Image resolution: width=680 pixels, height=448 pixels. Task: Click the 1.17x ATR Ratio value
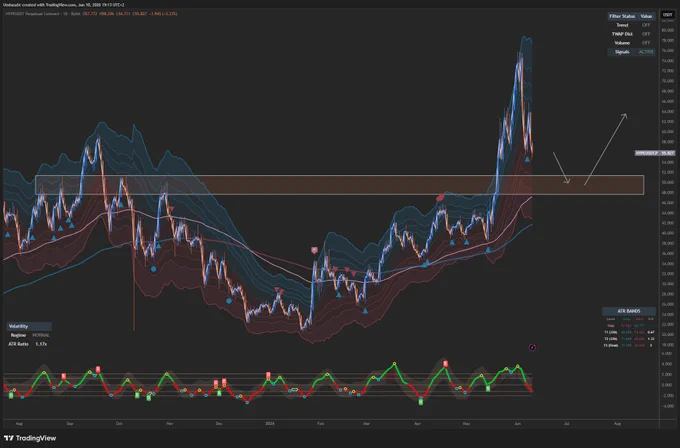coord(41,344)
